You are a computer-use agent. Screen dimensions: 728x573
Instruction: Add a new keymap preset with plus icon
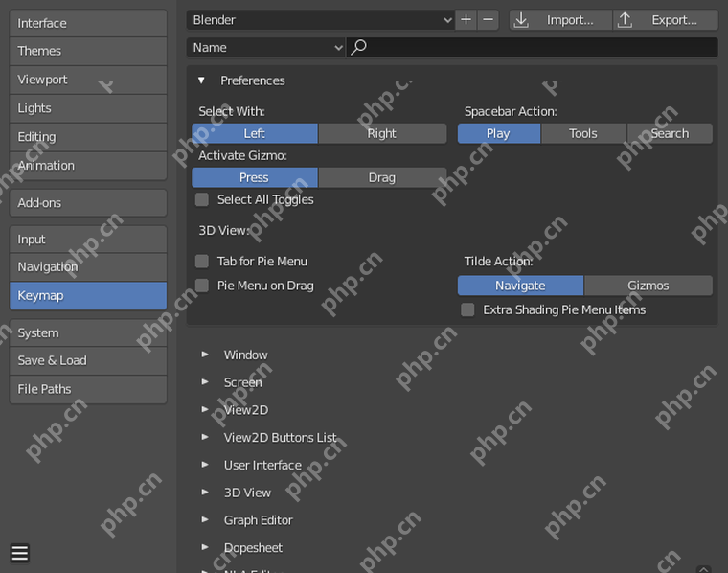(x=466, y=20)
